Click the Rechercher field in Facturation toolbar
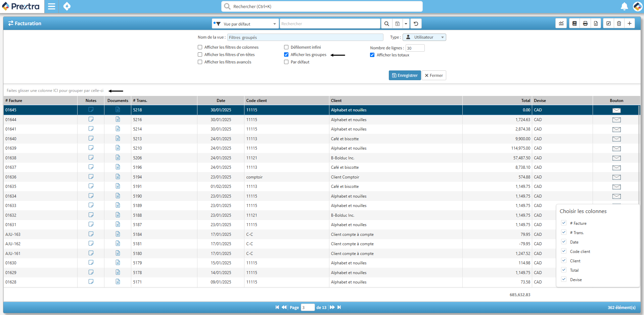 330,24
